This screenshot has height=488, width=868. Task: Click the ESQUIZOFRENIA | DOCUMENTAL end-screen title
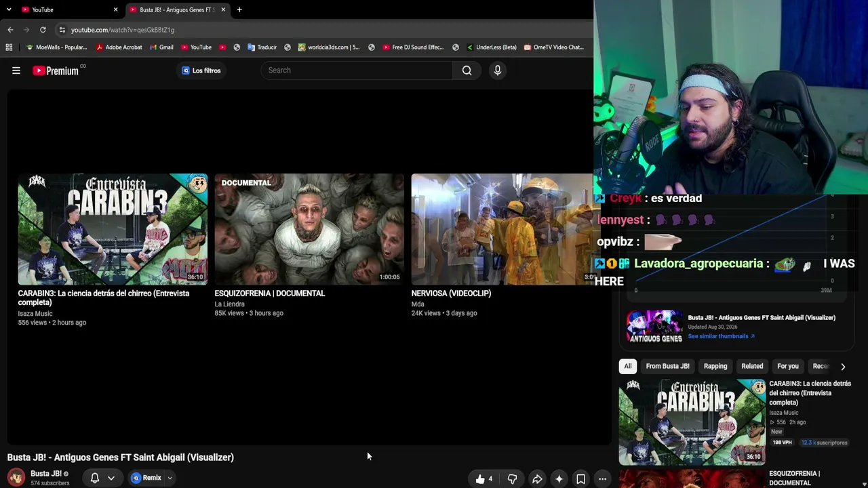(270, 293)
